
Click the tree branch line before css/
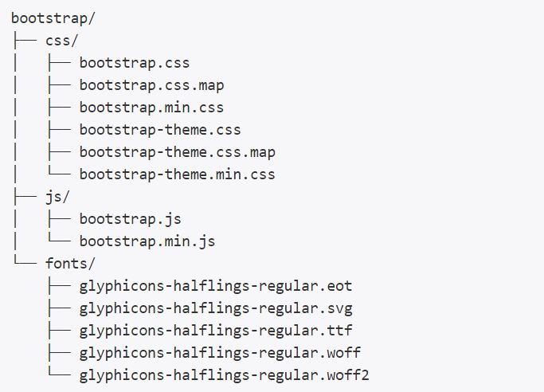pyautogui.click(x=25, y=41)
